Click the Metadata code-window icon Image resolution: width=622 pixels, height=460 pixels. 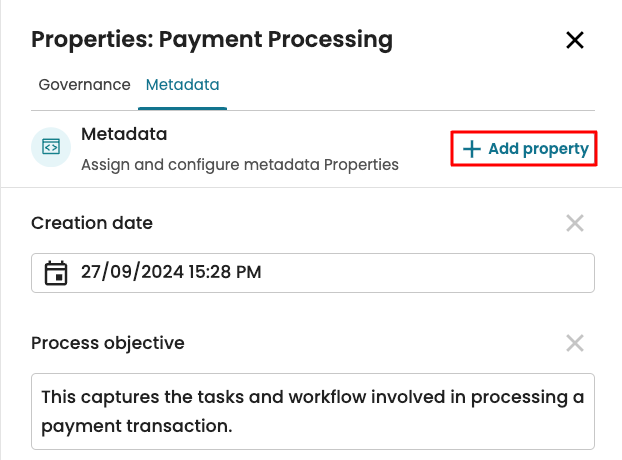pos(50,146)
